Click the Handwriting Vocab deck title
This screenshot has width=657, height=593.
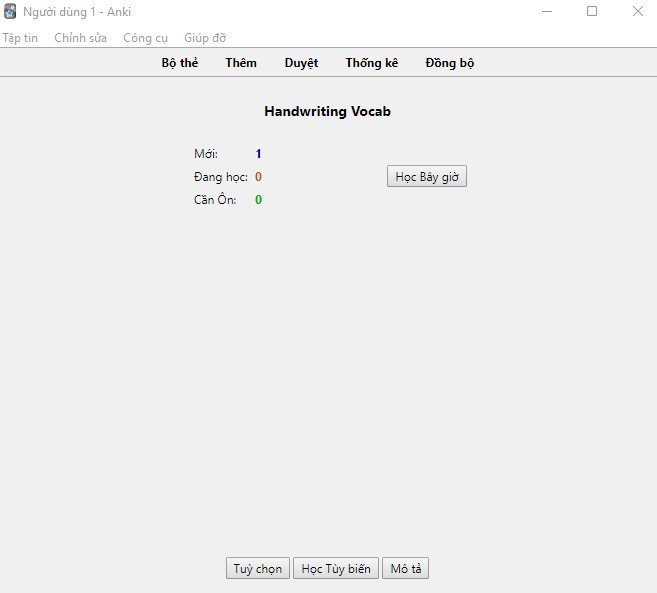click(328, 111)
